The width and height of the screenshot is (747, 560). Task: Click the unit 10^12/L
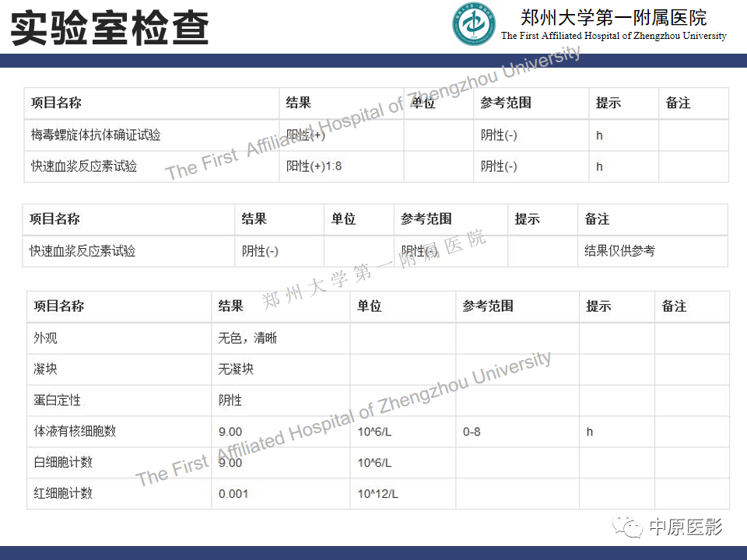378,494
